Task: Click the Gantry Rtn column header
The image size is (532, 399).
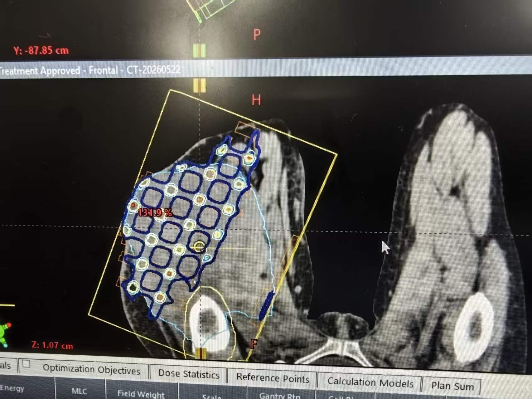Action: pyautogui.click(x=280, y=396)
